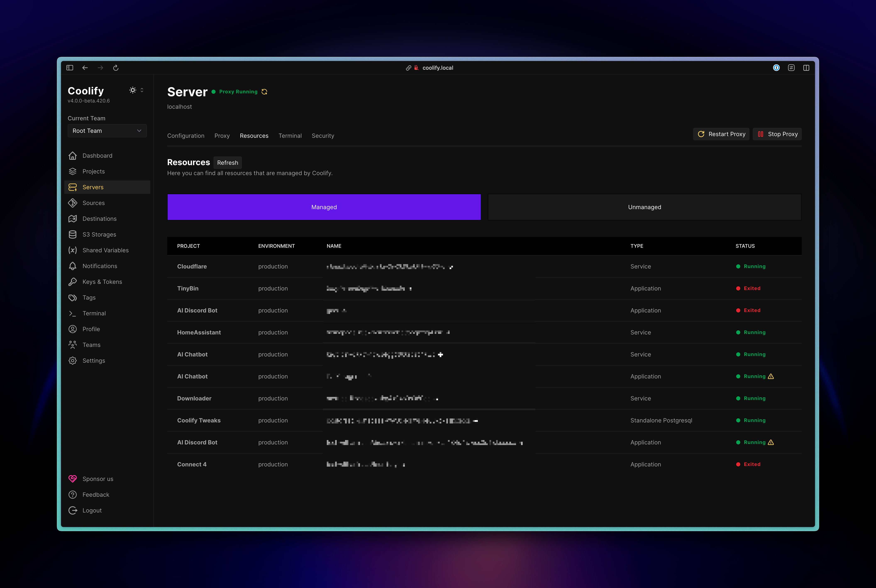Image resolution: width=876 pixels, height=588 pixels.
Task: Open Dashboard from the house icon
Action: click(x=73, y=156)
